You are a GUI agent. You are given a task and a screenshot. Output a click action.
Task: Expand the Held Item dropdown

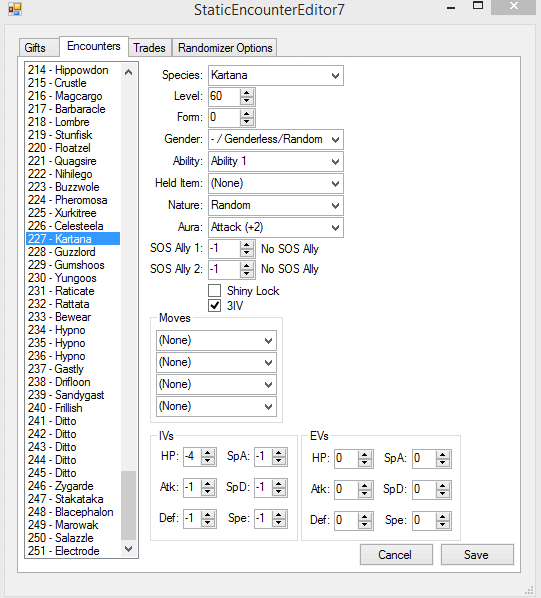(x=276, y=183)
